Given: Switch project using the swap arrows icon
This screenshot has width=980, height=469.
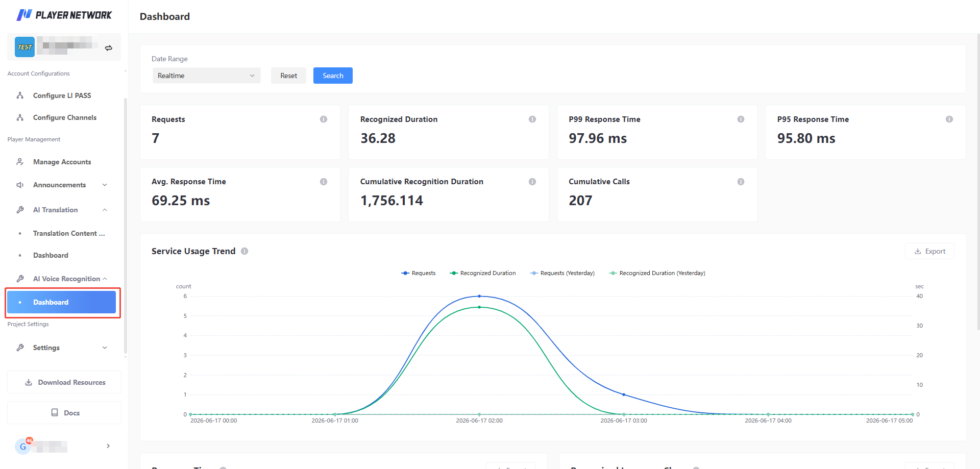Looking at the screenshot, I should (108, 48).
